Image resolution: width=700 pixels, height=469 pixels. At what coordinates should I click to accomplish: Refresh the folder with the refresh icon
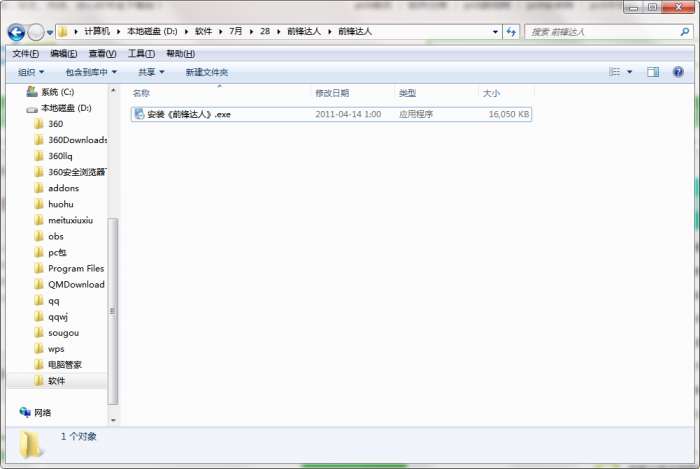(x=511, y=32)
